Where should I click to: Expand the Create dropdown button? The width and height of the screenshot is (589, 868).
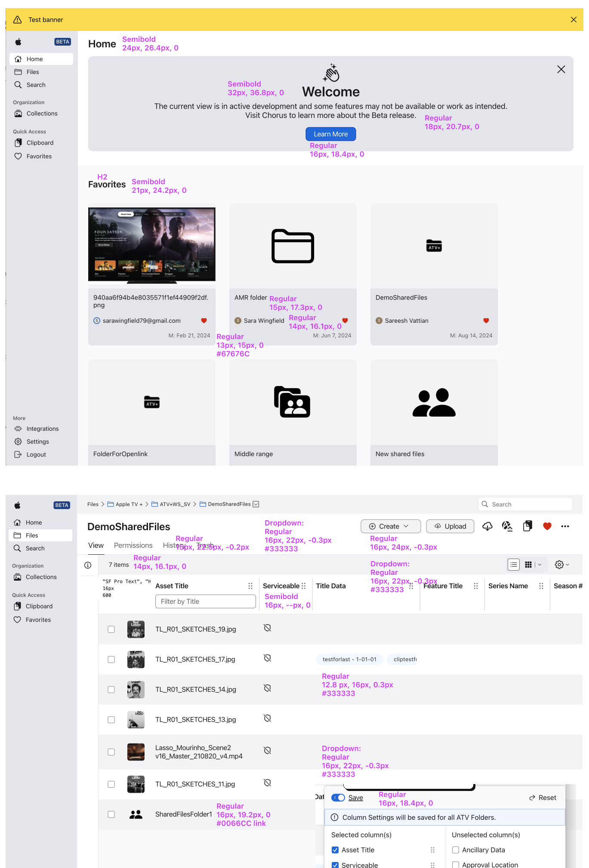(x=391, y=526)
